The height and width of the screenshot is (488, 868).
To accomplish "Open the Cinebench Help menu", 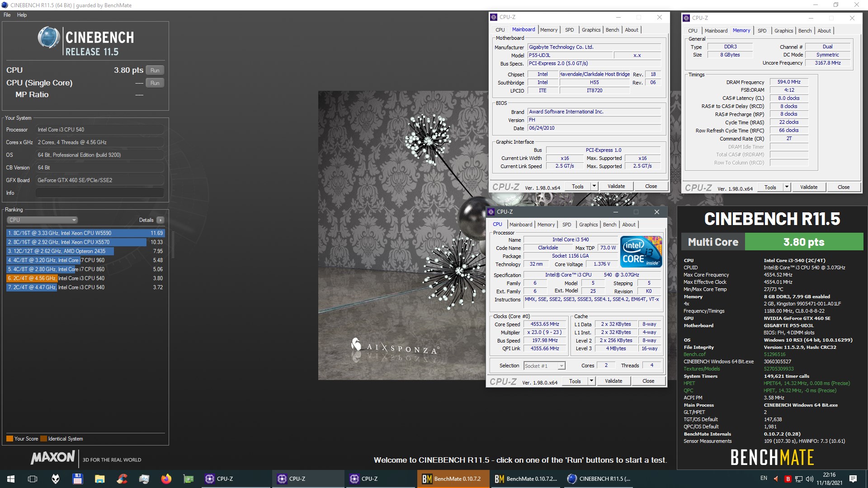I will [22, 15].
